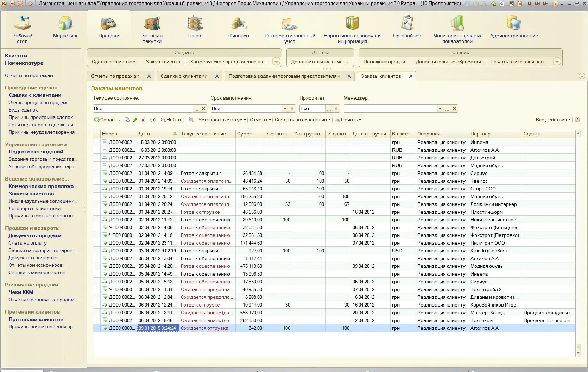Open the Продажи section tab
Screen dimensions: 588x372
(x=109, y=27)
